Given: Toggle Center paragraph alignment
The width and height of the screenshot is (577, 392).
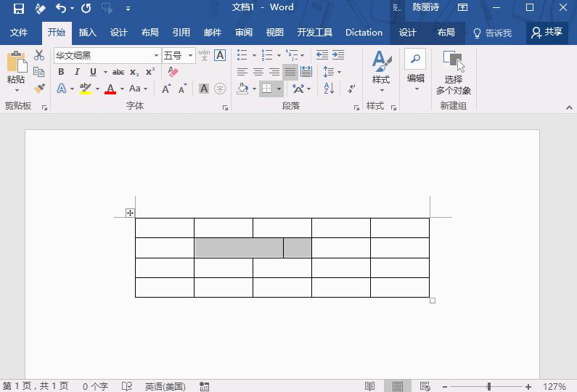Looking at the screenshot, I should tap(258, 72).
